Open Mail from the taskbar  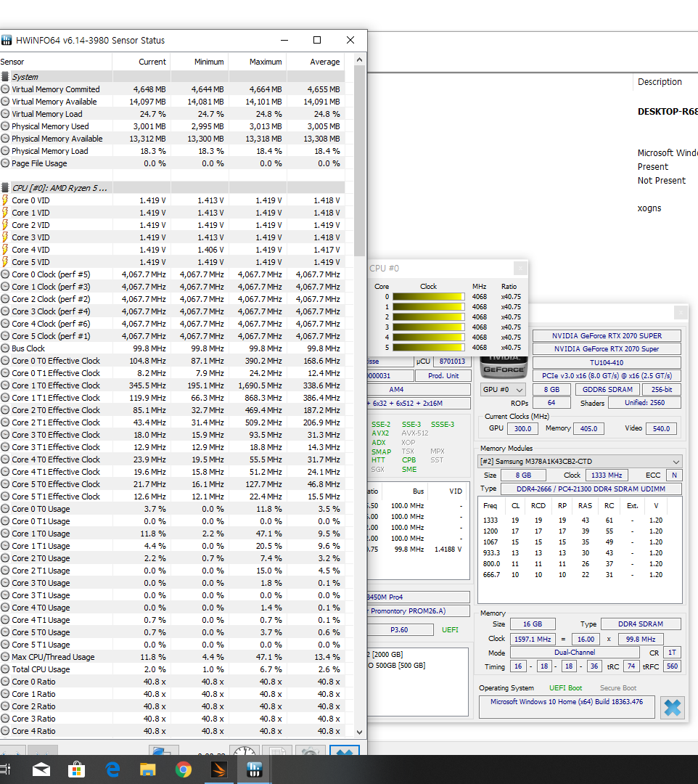(41, 769)
